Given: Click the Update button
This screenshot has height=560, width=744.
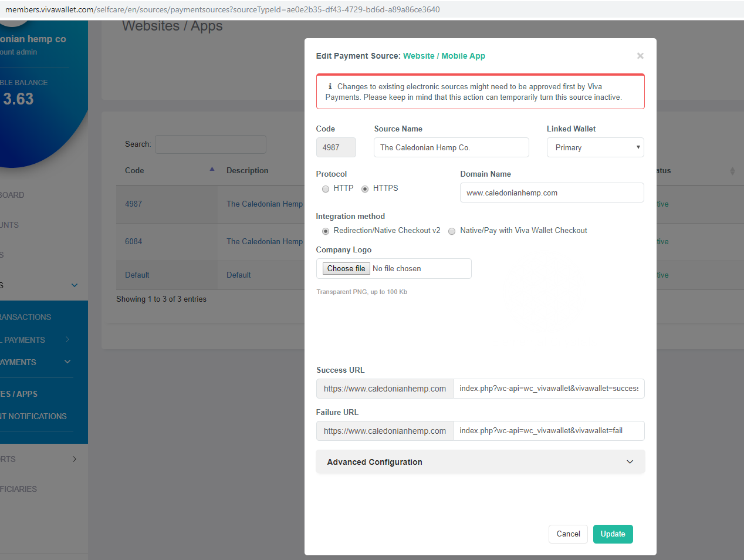Looking at the screenshot, I should (613, 534).
